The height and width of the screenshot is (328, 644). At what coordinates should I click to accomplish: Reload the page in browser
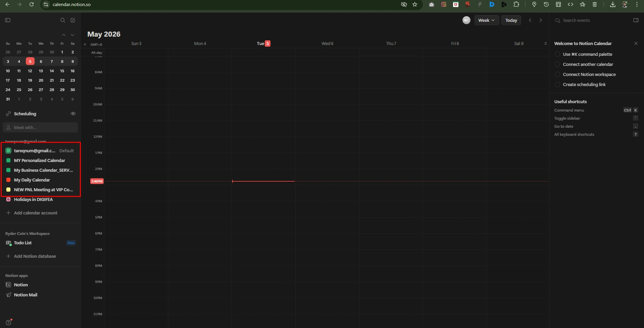pyautogui.click(x=32, y=4)
